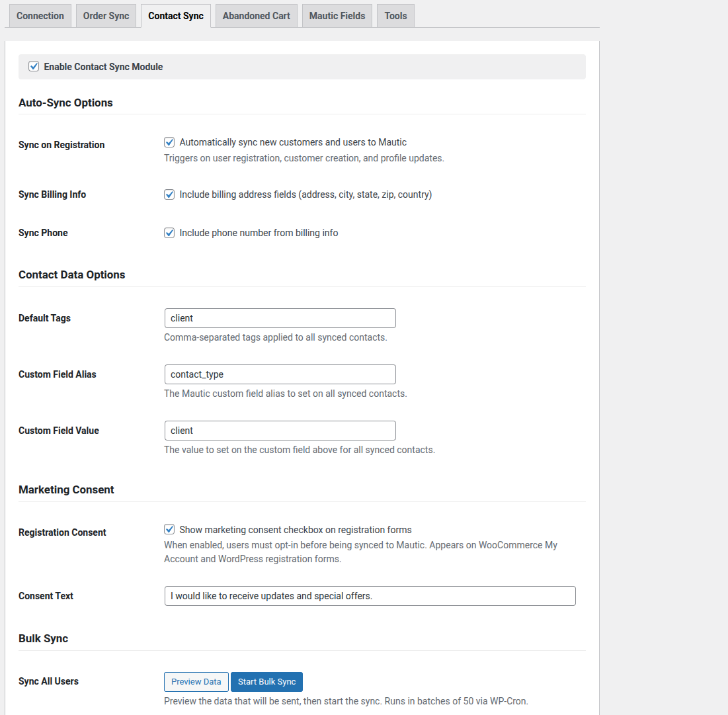Click the Start Bulk Sync button
This screenshot has width=728, height=715.
point(266,682)
